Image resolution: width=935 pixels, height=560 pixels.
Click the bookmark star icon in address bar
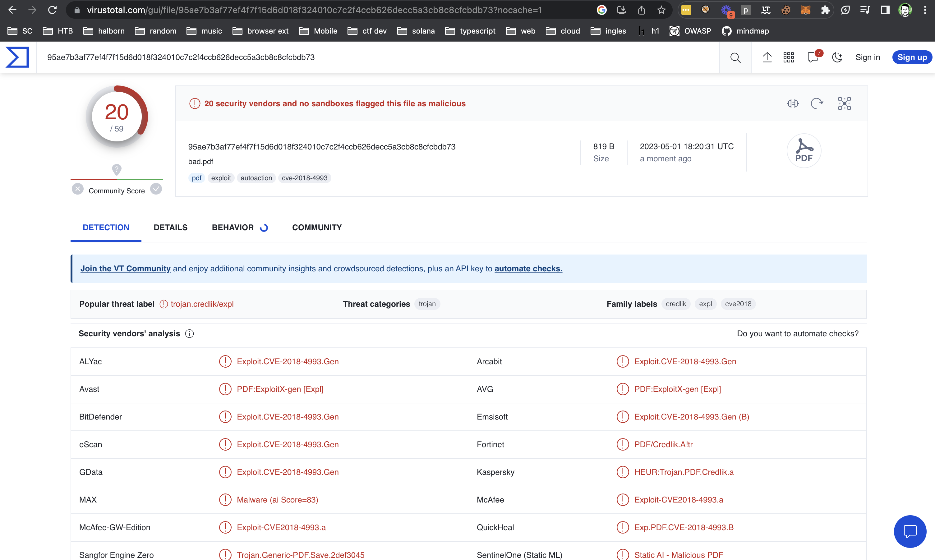tap(661, 10)
